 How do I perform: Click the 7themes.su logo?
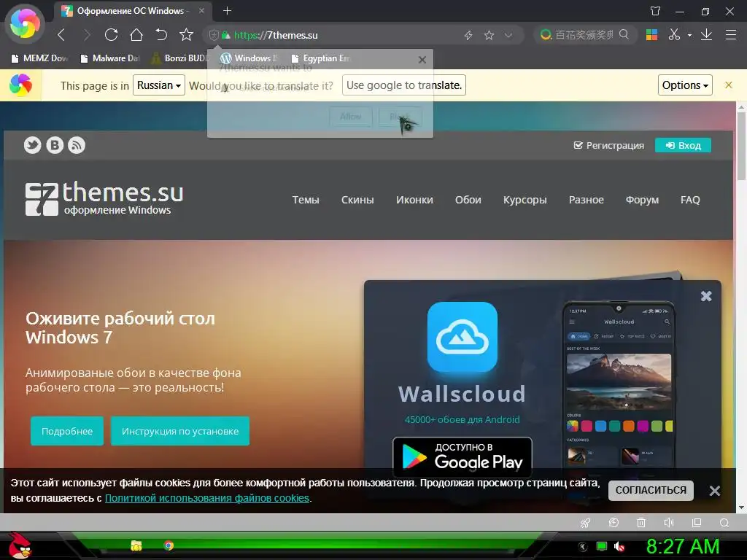(104, 198)
